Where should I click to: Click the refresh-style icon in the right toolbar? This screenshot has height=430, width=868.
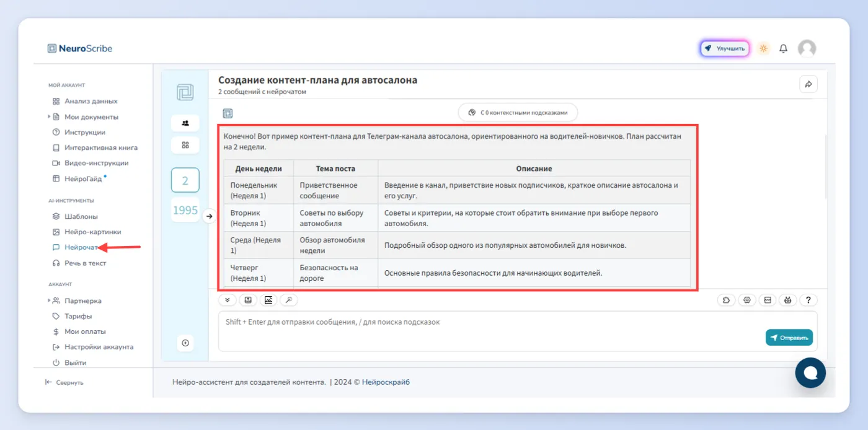click(726, 300)
